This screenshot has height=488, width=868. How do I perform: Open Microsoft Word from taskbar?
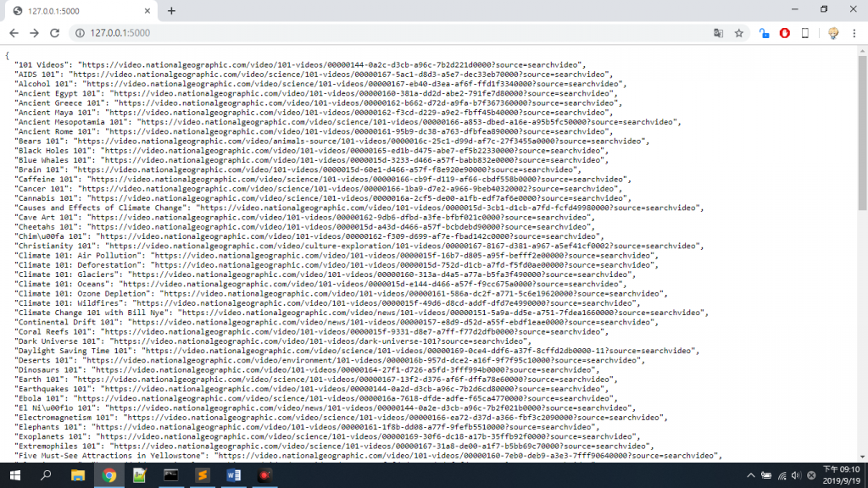[234, 475]
